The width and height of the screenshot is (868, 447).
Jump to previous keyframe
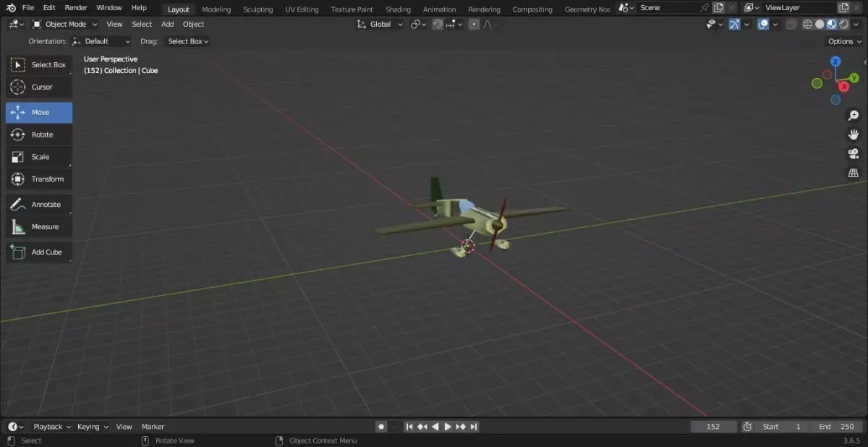click(422, 427)
